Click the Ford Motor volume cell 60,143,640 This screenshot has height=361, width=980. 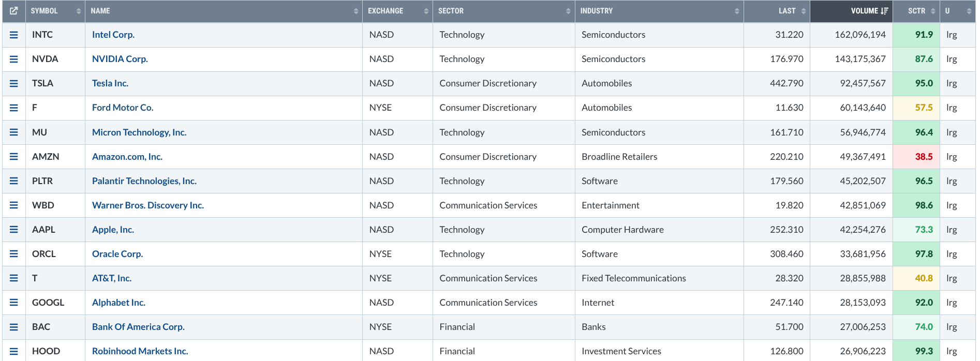coord(863,108)
